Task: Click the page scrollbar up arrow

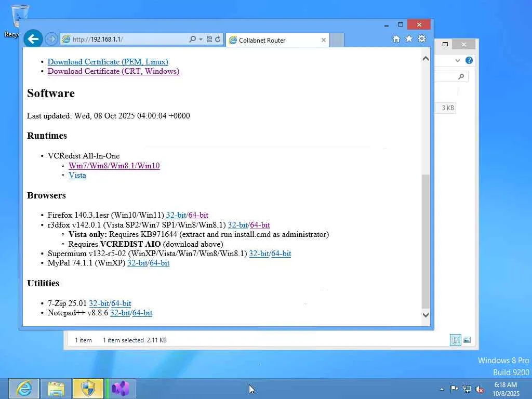Action: tap(425, 59)
